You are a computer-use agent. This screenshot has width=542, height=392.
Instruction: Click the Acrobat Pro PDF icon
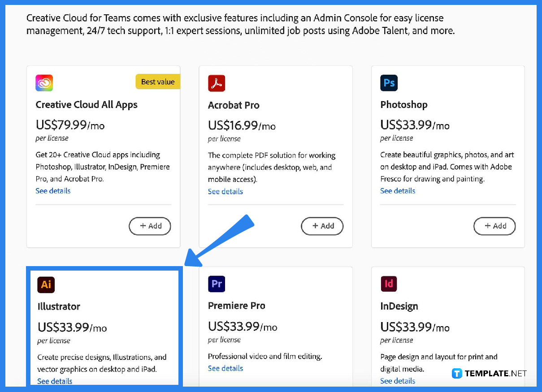[217, 83]
